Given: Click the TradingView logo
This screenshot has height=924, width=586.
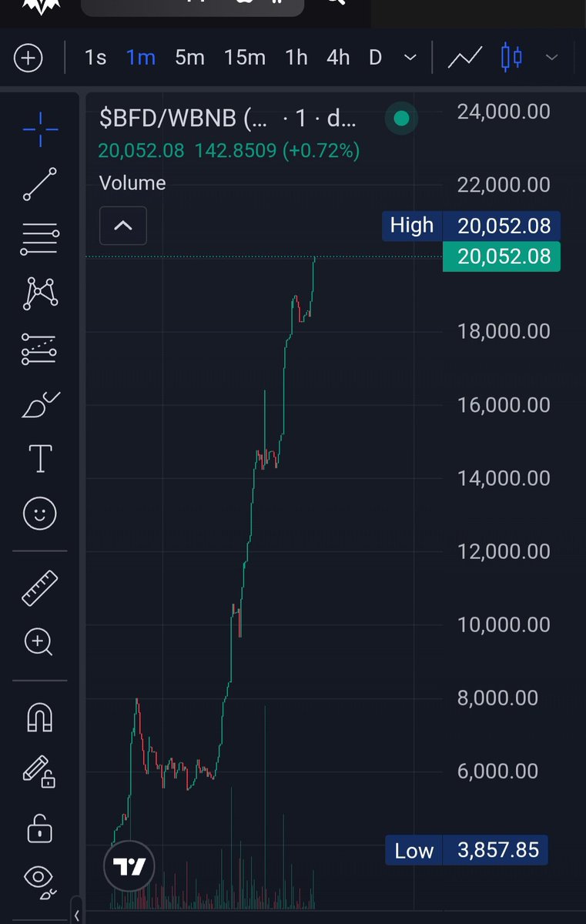Looking at the screenshot, I should pos(129,867).
